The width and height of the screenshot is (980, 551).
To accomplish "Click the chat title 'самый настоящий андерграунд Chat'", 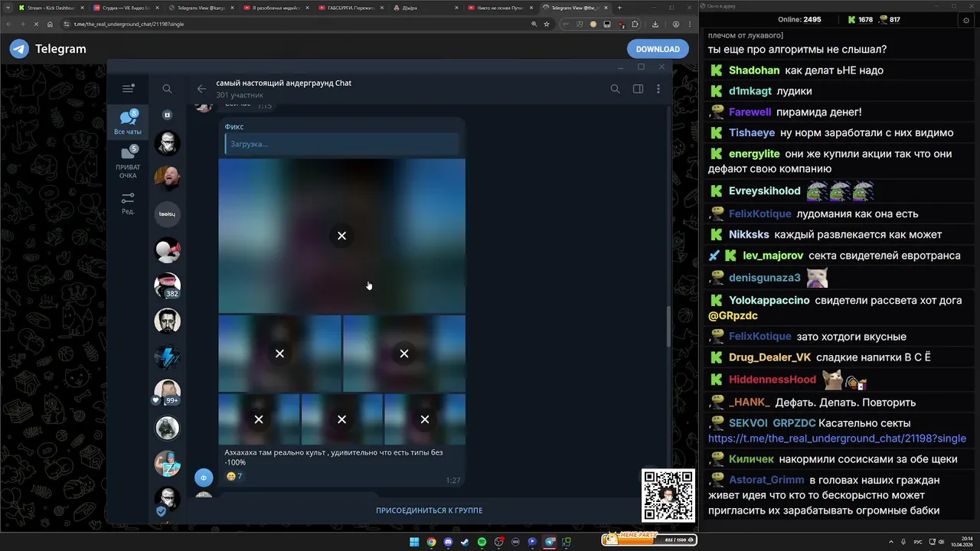I will click(283, 83).
